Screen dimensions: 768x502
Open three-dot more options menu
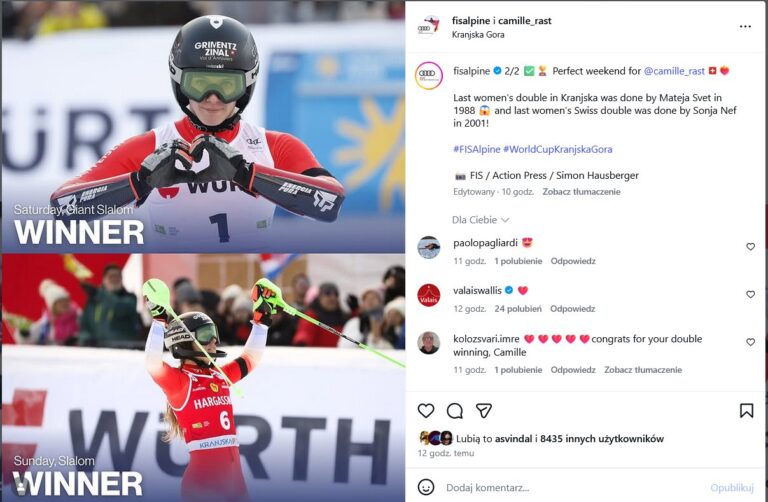[x=745, y=26]
